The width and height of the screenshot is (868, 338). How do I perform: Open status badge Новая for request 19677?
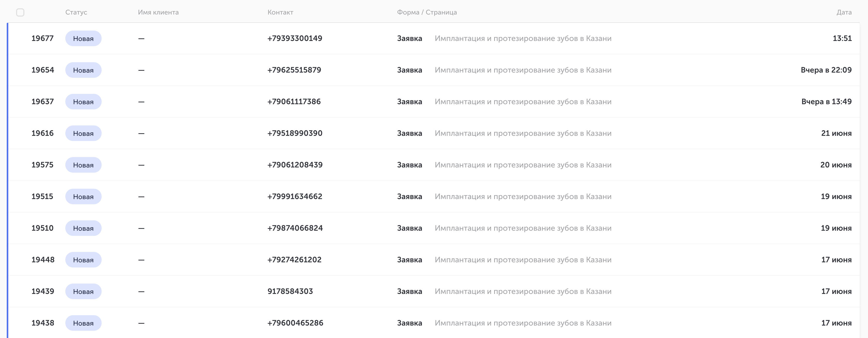click(x=83, y=38)
